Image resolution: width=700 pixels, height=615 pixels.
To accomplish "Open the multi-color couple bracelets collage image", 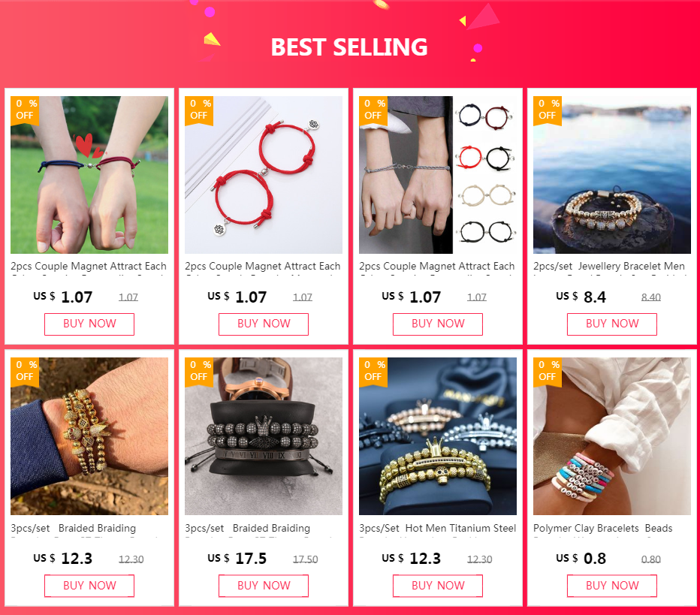I will [437, 175].
